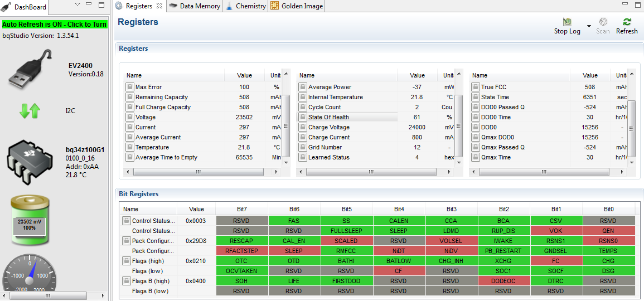Toggle the Auto Refresh green banner
This screenshot has height=301, width=644.
tap(55, 24)
